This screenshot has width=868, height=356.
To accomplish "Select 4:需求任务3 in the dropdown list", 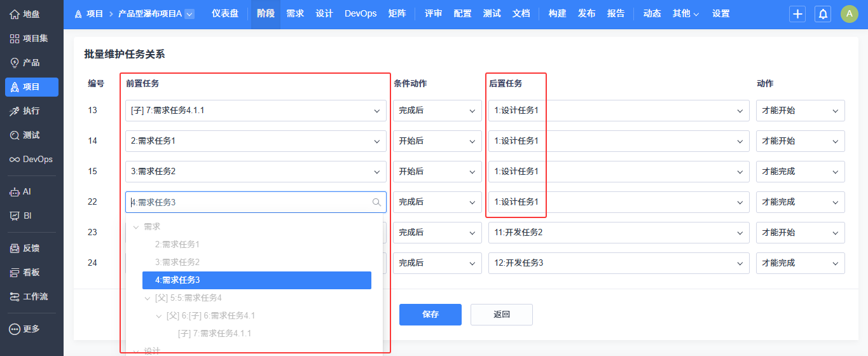I will [257, 280].
